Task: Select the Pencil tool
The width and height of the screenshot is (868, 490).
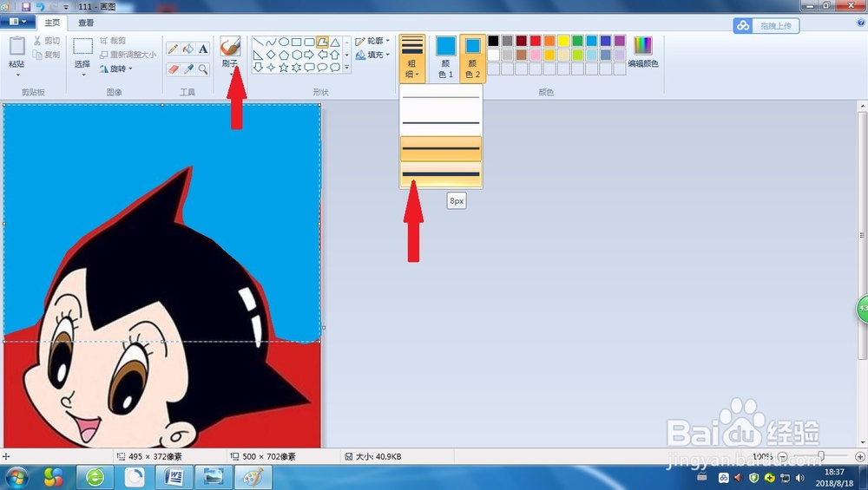Action: (x=173, y=49)
